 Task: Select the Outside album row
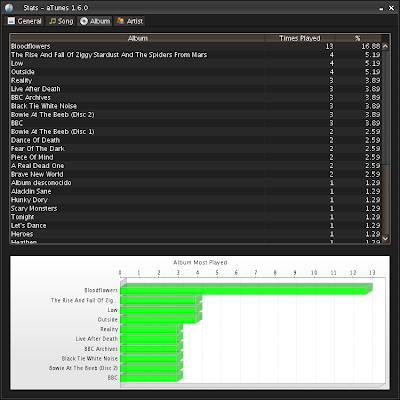click(196, 72)
